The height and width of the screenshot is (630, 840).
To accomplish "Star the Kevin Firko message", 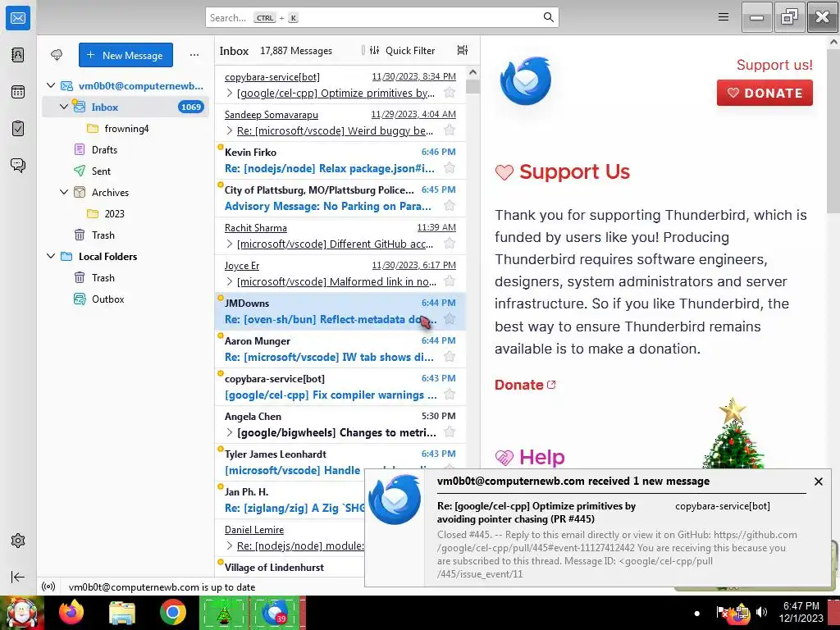I will (x=450, y=168).
